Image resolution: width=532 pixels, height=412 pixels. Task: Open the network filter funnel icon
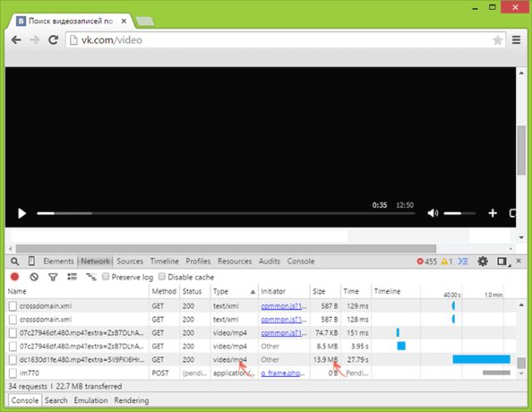(53, 277)
